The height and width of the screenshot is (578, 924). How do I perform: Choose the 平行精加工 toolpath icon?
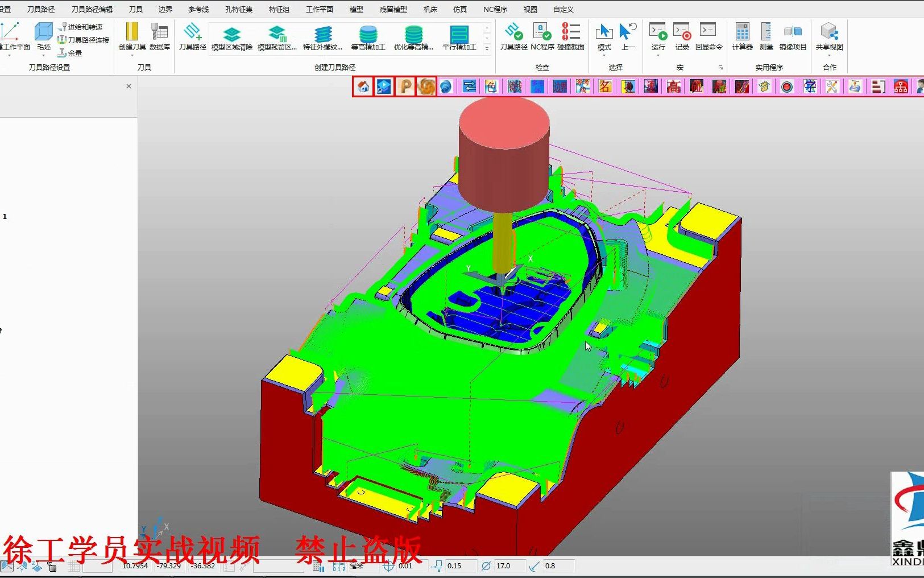click(459, 38)
